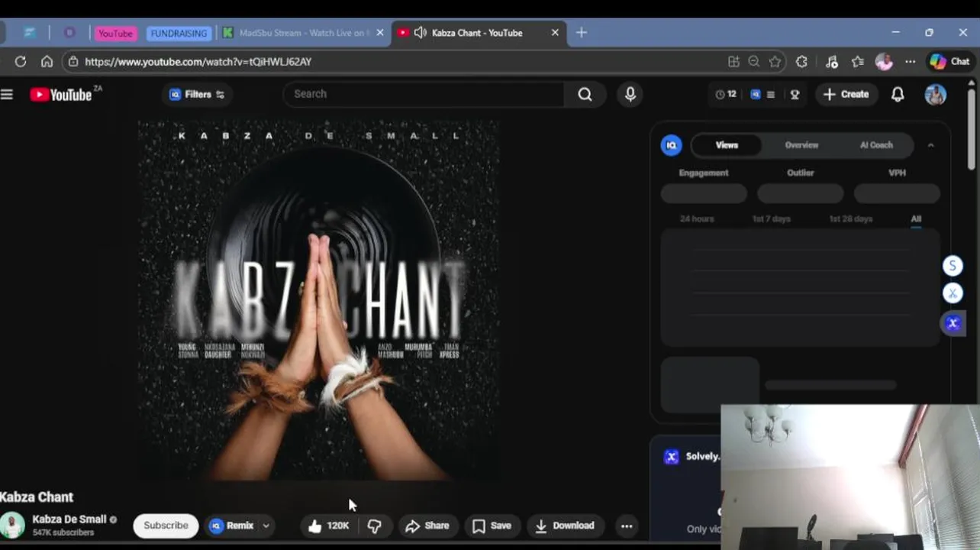Select the All time range
The height and width of the screenshot is (550, 980).
916,218
